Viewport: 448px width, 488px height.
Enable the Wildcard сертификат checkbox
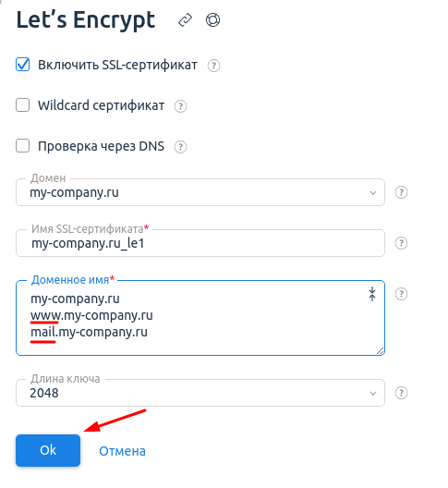pyautogui.click(x=23, y=105)
